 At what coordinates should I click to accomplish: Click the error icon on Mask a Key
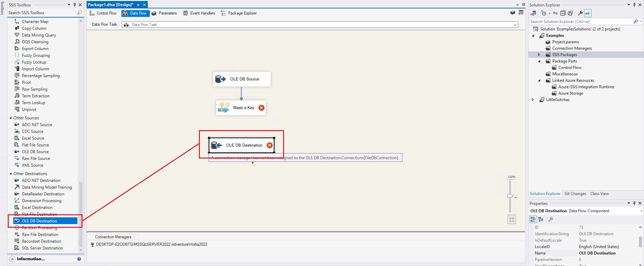261,108
